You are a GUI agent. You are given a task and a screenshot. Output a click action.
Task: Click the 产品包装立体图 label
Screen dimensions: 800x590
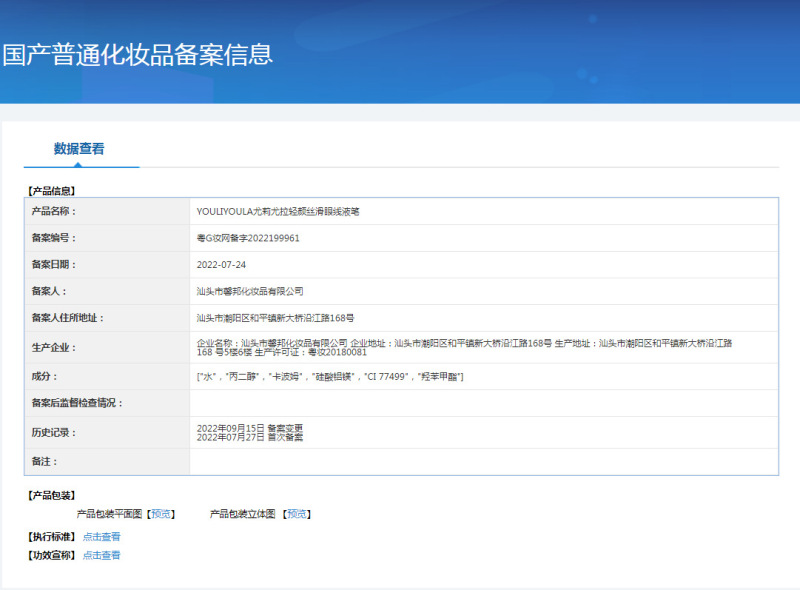(243, 514)
